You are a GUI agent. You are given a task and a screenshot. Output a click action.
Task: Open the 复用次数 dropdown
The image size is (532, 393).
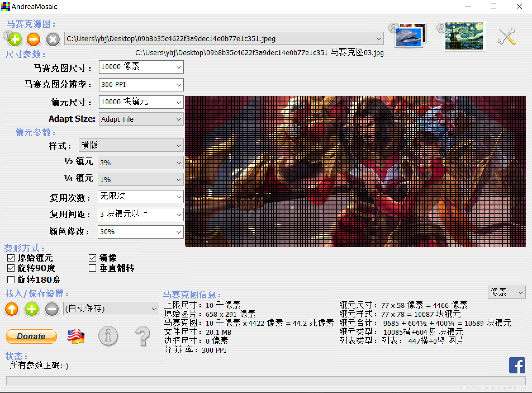[x=141, y=197]
